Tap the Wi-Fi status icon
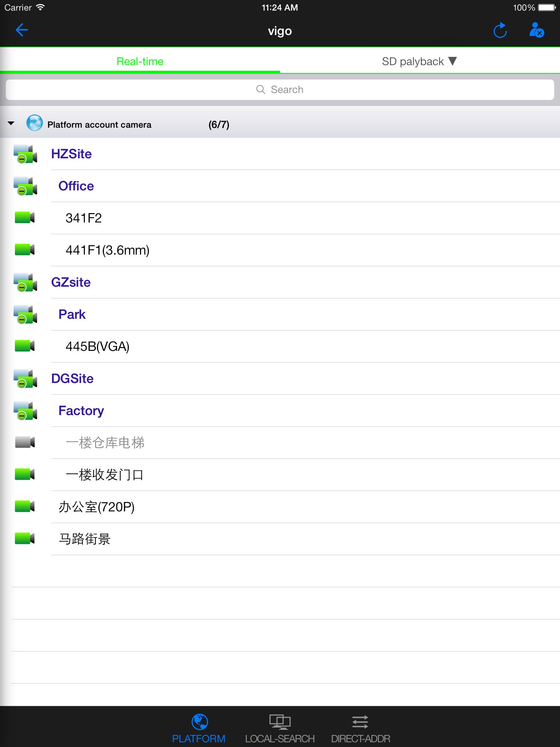This screenshot has width=560, height=747. [x=40, y=7]
